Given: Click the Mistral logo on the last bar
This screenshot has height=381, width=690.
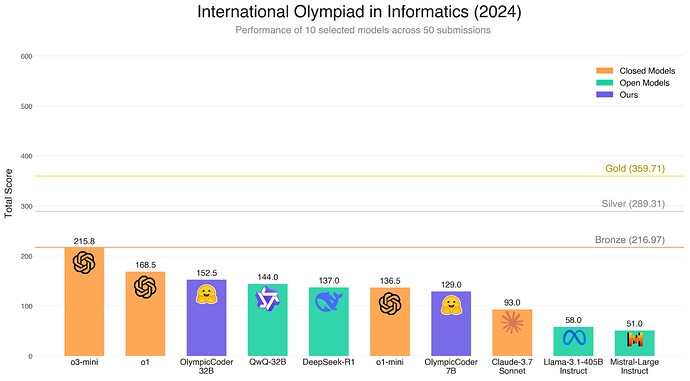Looking at the screenshot, I should point(635,340).
